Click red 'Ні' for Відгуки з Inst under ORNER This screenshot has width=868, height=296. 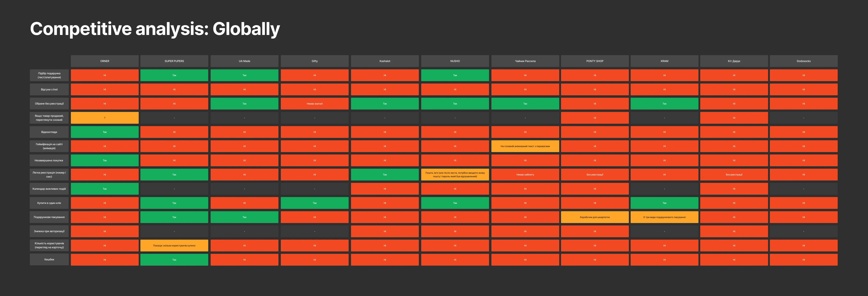105,90
